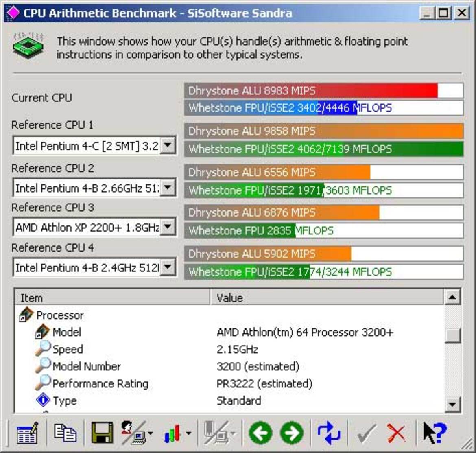Image resolution: width=476 pixels, height=453 pixels.
Task: Go forward with green right arrow
Action: point(292,433)
